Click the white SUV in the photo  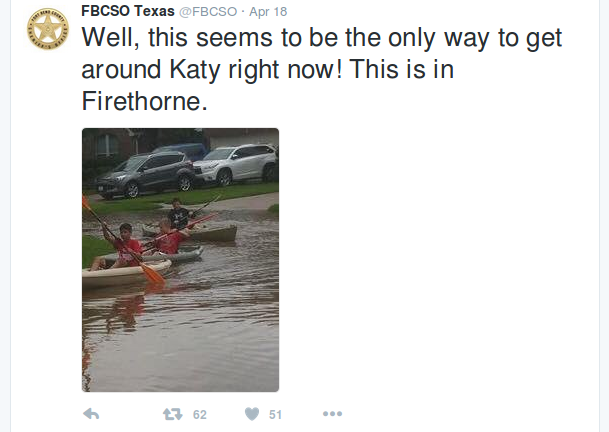point(236,163)
